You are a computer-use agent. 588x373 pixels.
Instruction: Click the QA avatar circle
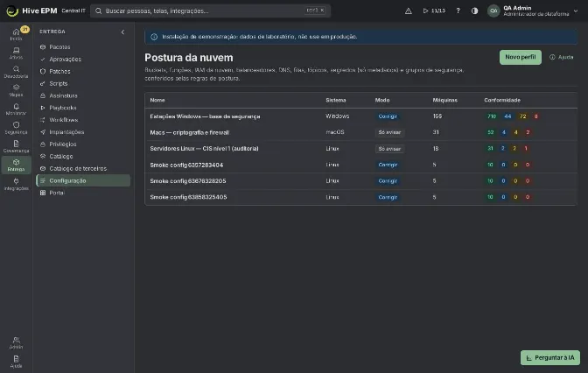coord(493,11)
